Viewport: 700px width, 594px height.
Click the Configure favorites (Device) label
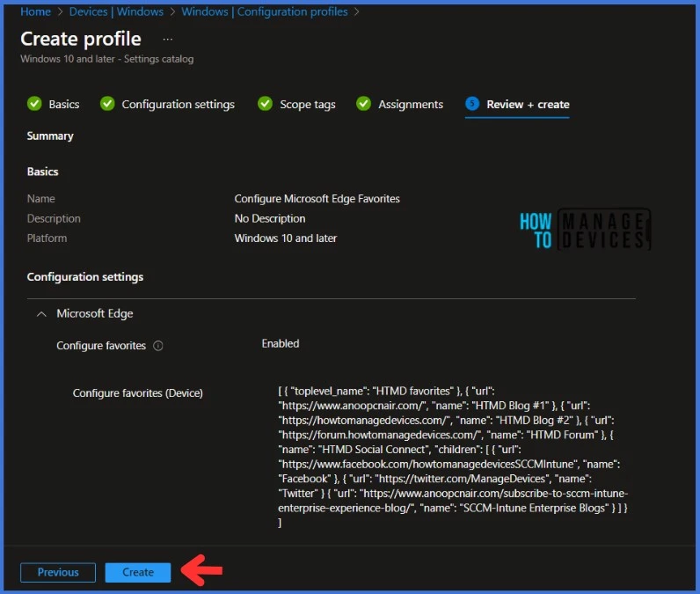coord(137,393)
